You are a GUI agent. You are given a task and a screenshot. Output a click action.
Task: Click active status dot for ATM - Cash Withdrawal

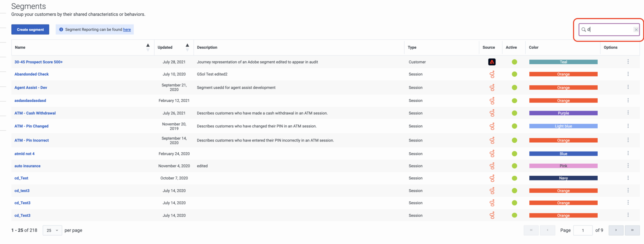coord(514,113)
